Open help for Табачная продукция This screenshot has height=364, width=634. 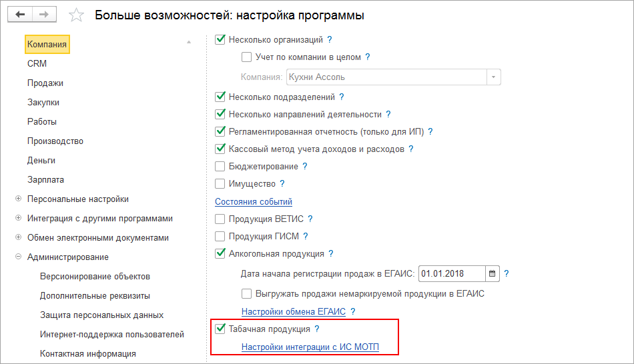point(317,329)
